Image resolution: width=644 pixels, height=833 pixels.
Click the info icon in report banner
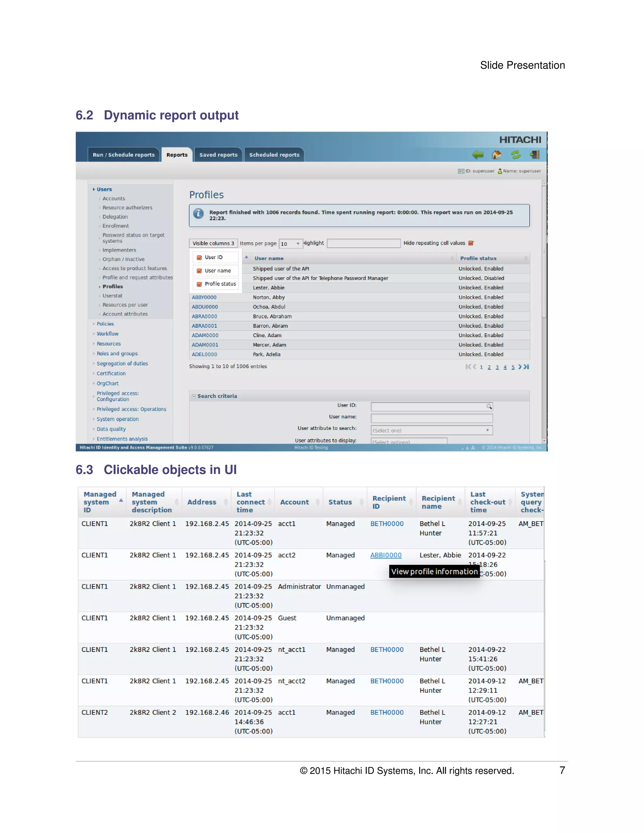pyautogui.click(x=198, y=213)
